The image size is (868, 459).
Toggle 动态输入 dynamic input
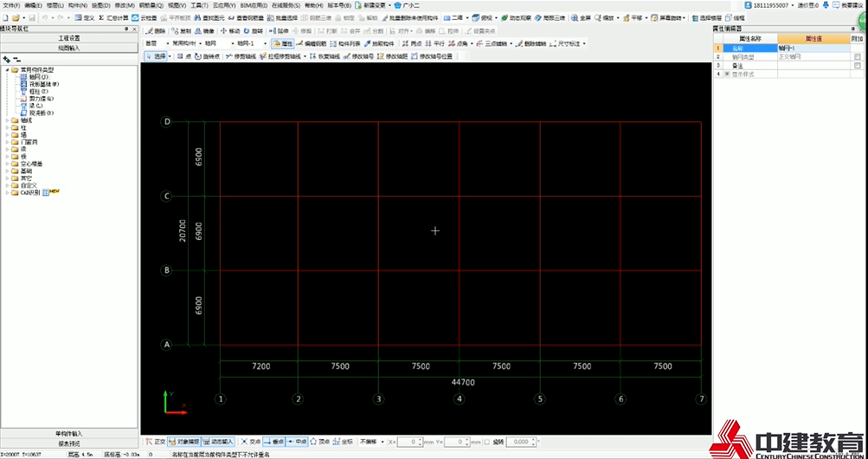pyautogui.click(x=217, y=442)
